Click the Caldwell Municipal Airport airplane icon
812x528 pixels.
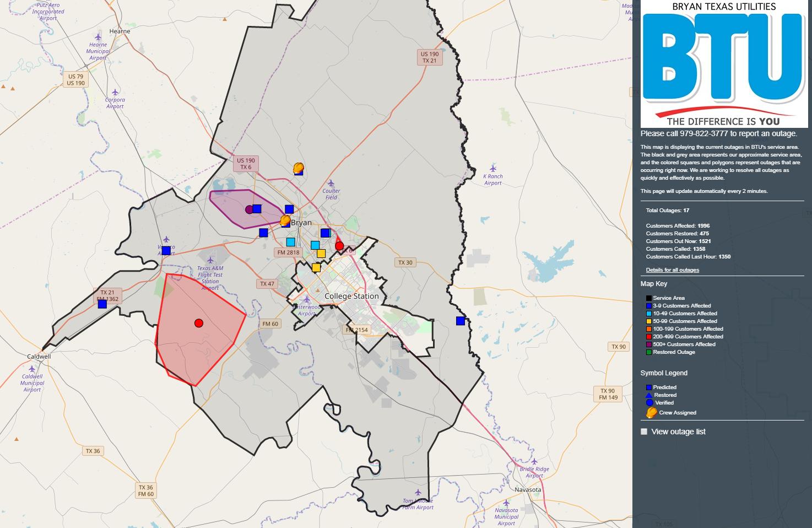[32, 369]
